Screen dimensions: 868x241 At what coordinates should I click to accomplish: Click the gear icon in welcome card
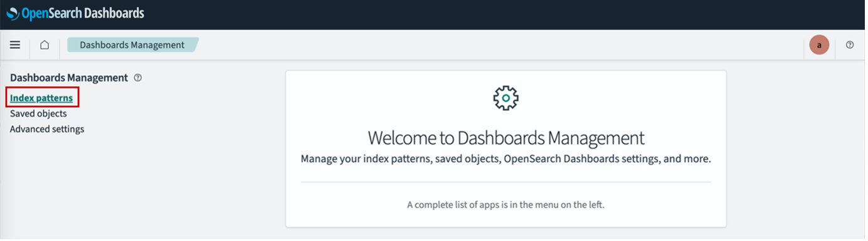tap(505, 98)
